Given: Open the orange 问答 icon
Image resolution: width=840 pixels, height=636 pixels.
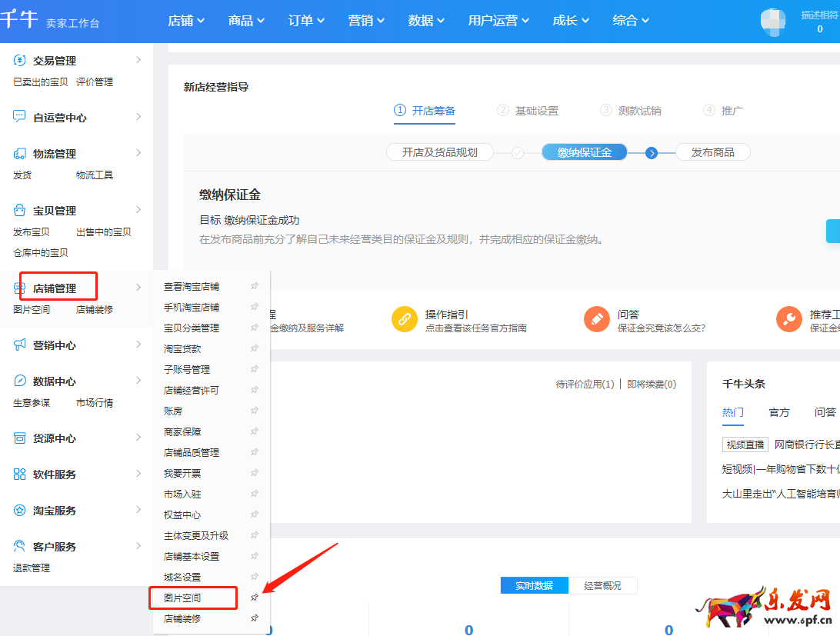Looking at the screenshot, I should pyautogui.click(x=598, y=317).
